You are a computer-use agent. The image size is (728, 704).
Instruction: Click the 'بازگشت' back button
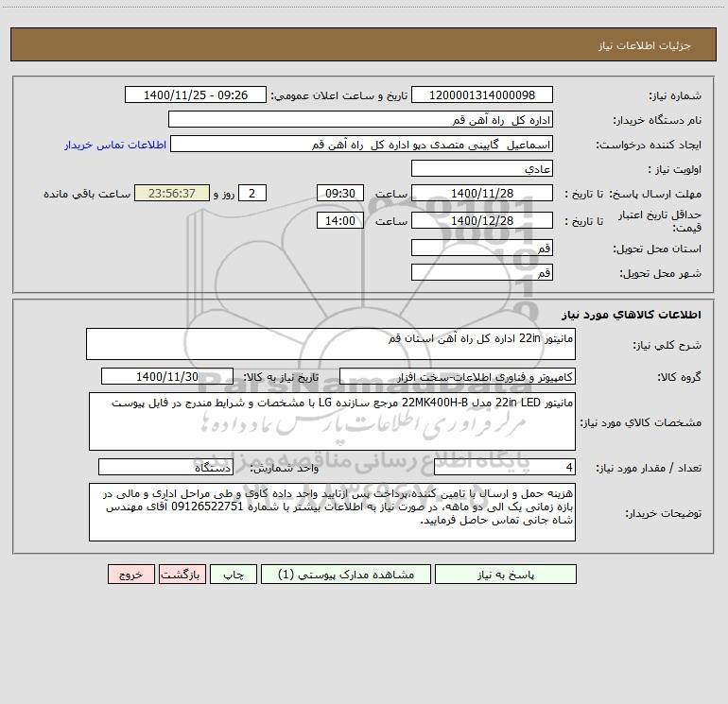point(182,575)
